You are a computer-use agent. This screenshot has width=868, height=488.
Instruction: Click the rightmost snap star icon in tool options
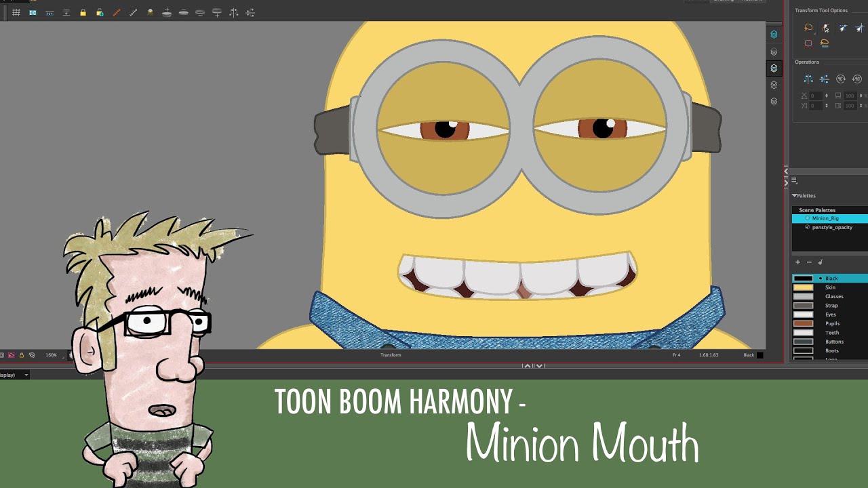coord(860,28)
